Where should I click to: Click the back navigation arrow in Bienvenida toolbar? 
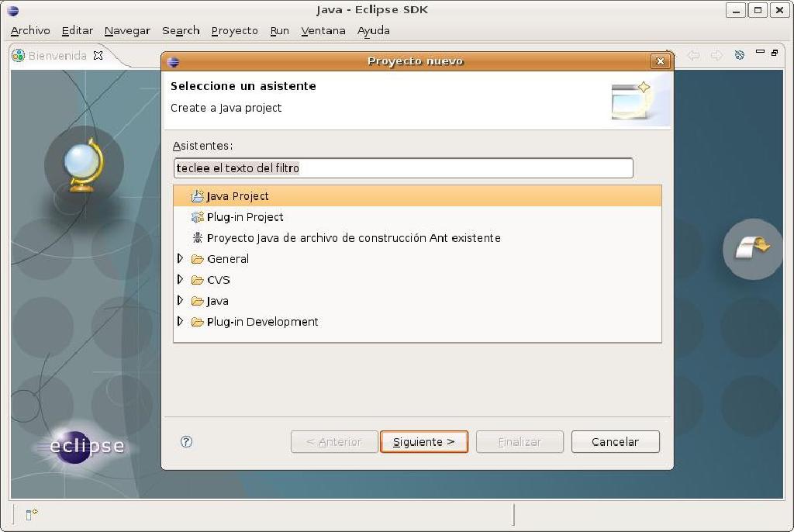(x=693, y=55)
